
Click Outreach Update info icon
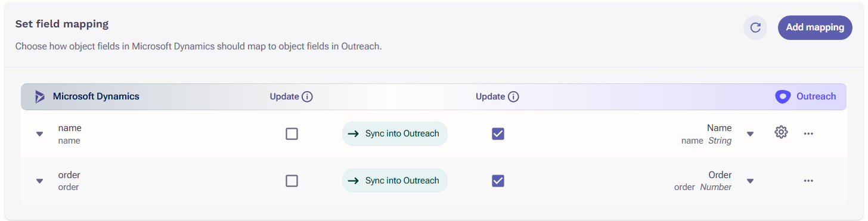pyautogui.click(x=513, y=97)
